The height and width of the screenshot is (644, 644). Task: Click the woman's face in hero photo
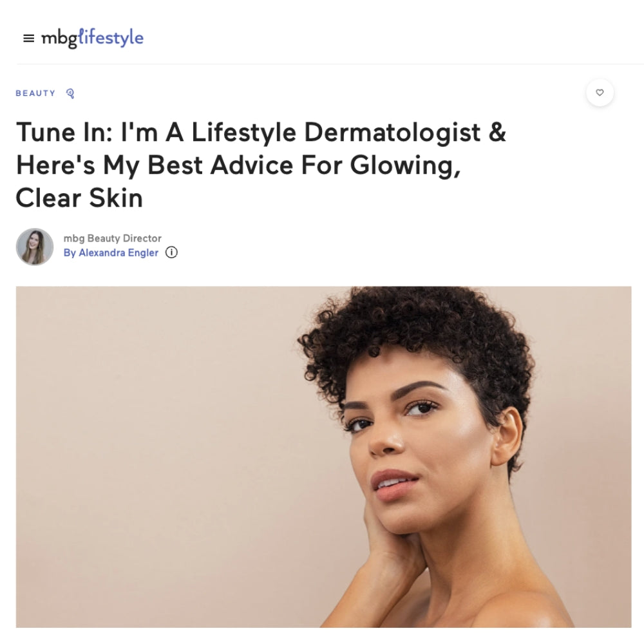tap(415, 444)
